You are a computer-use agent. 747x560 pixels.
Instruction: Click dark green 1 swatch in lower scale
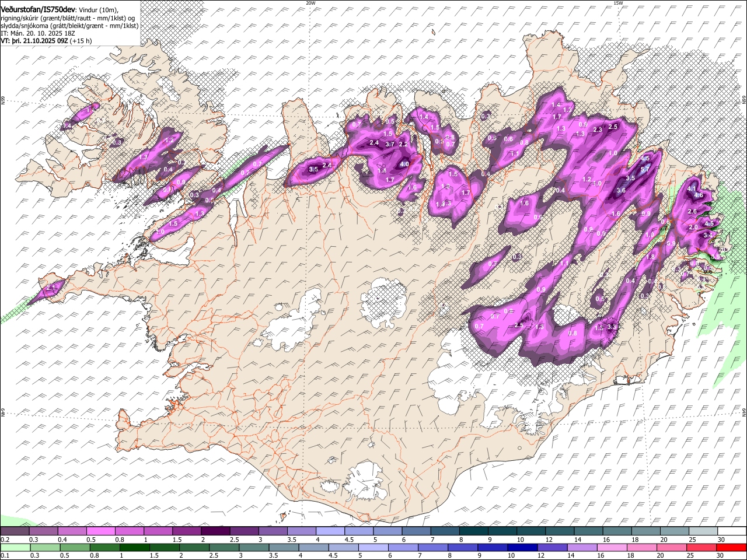pos(135,547)
